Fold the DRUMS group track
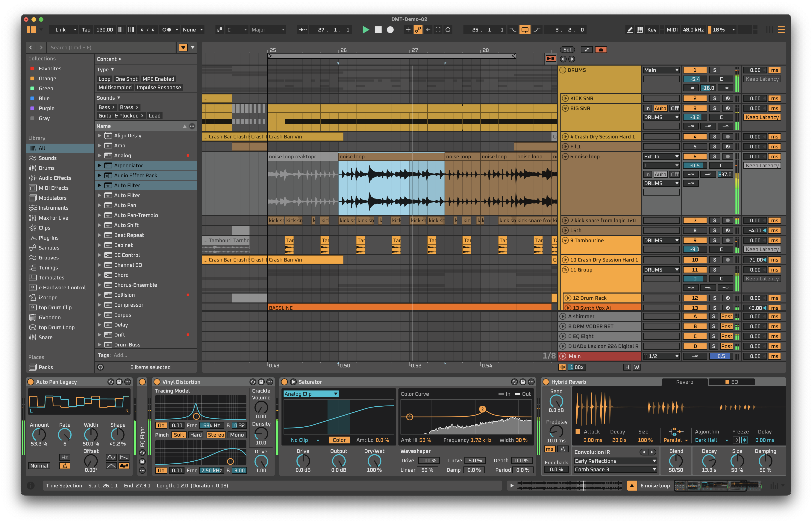The width and height of the screenshot is (812, 523). click(563, 70)
